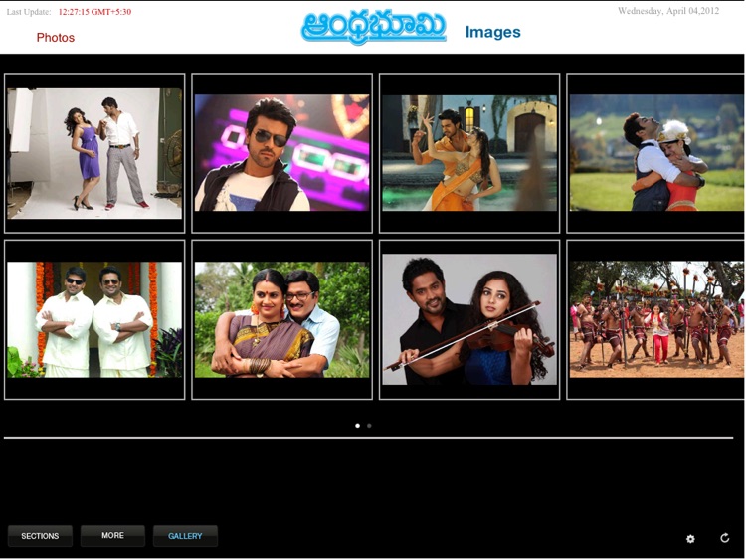Click the MORE button
This screenshot has height=560, width=746.
pyautogui.click(x=112, y=536)
